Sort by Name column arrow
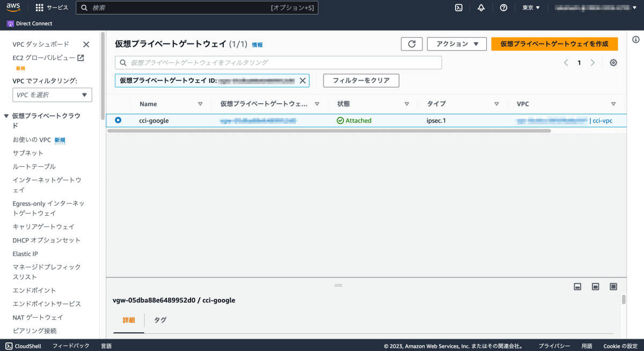 200,104
